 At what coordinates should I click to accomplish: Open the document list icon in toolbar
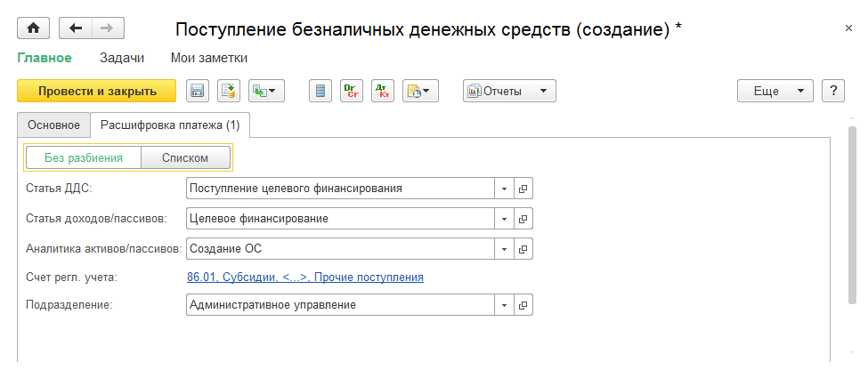point(321,91)
